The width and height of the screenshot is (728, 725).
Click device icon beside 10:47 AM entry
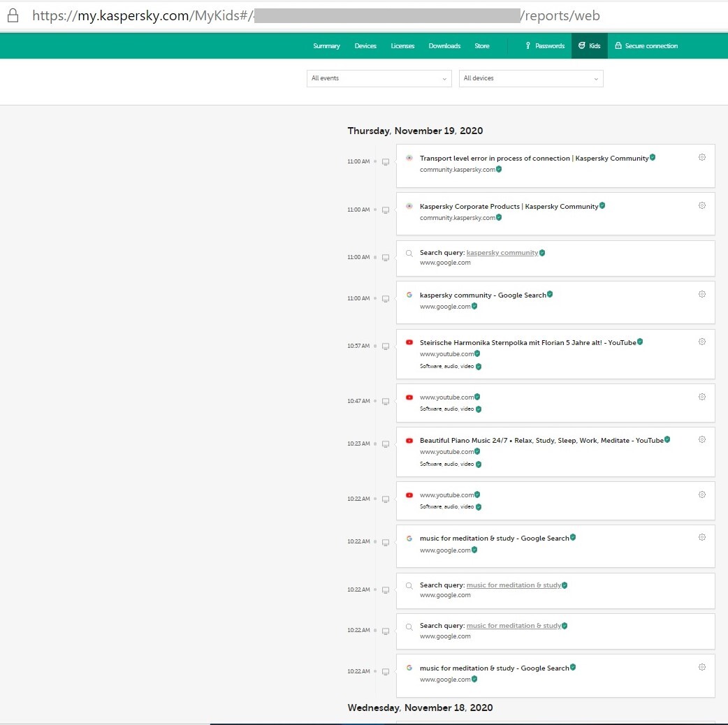click(x=386, y=402)
